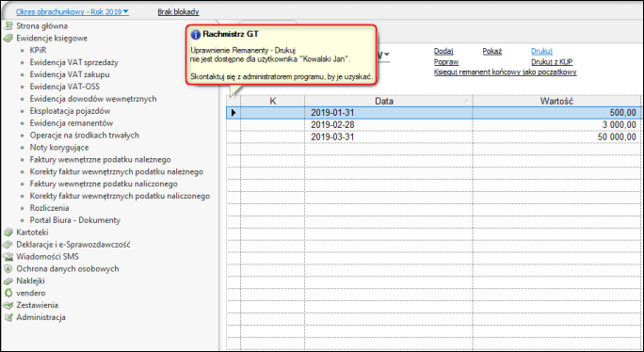Click the Drukuj link
The height and width of the screenshot is (352, 644).
[x=541, y=51]
